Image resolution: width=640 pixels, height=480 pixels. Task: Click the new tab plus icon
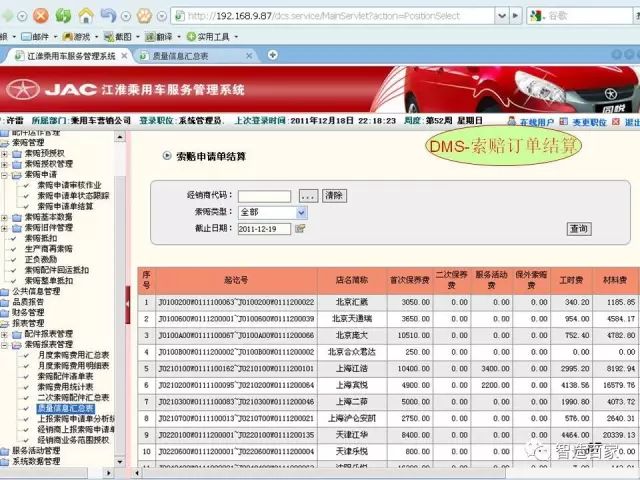coord(274,56)
